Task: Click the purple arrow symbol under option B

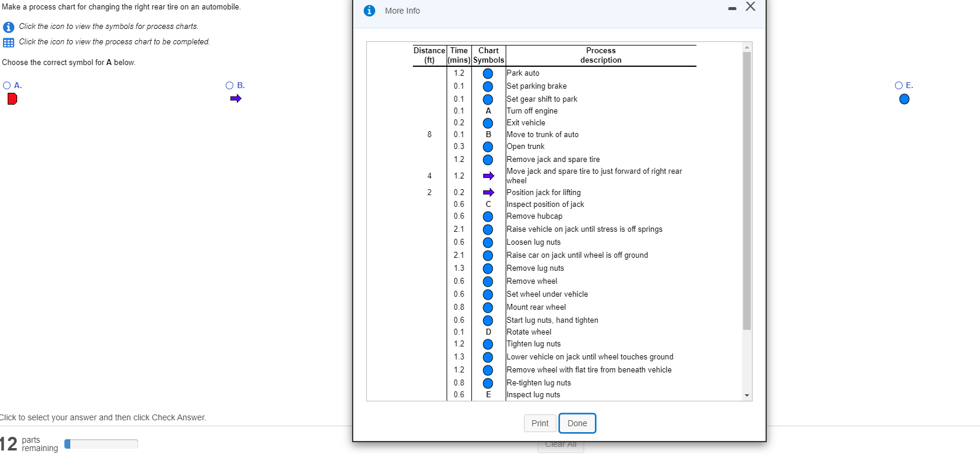Action: [x=236, y=99]
